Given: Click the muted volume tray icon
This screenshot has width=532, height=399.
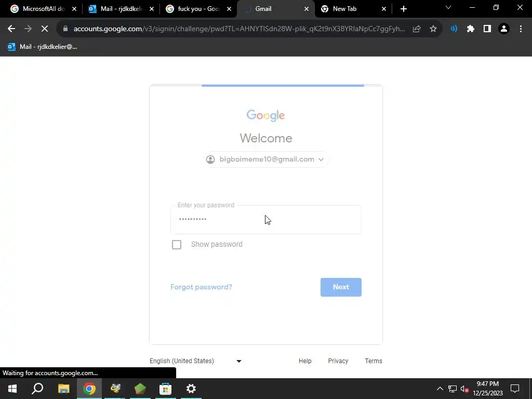Looking at the screenshot, I should point(465,389).
